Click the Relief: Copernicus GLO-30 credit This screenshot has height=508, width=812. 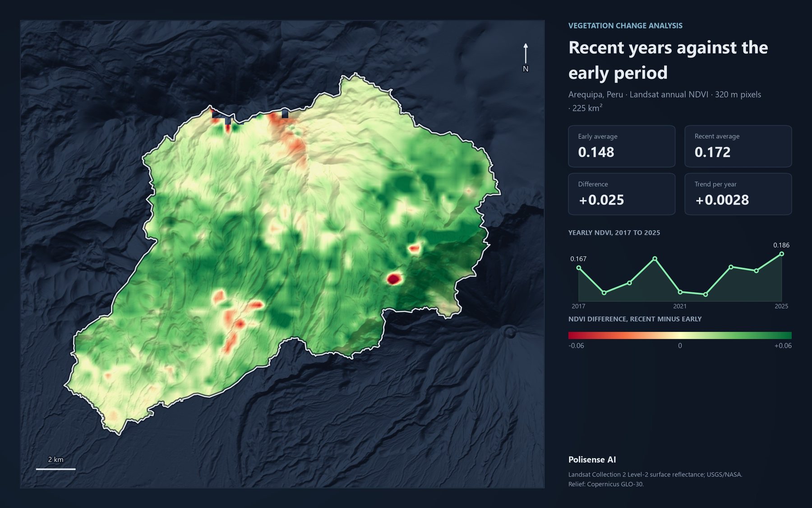(x=606, y=484)
